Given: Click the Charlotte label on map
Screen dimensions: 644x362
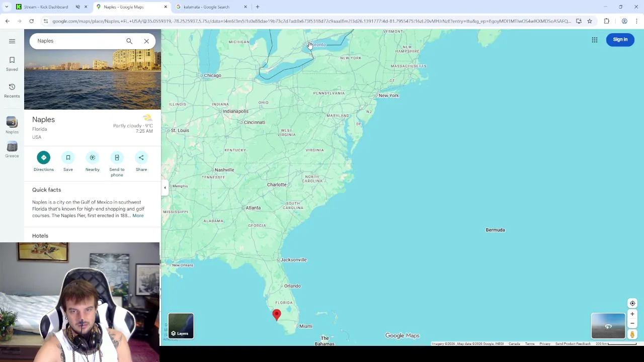Looking at the screenshot, I should click(x=277, y=185).
